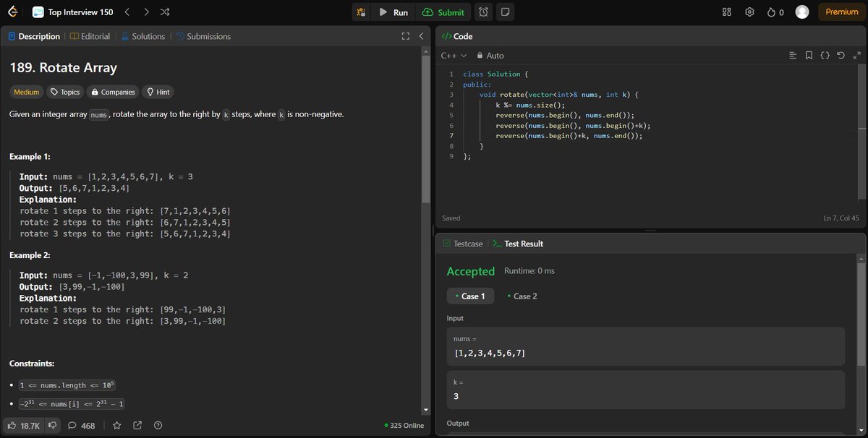Retrieve default code layout icon
This screenshot has height=438, width=868.
point(841,55)
